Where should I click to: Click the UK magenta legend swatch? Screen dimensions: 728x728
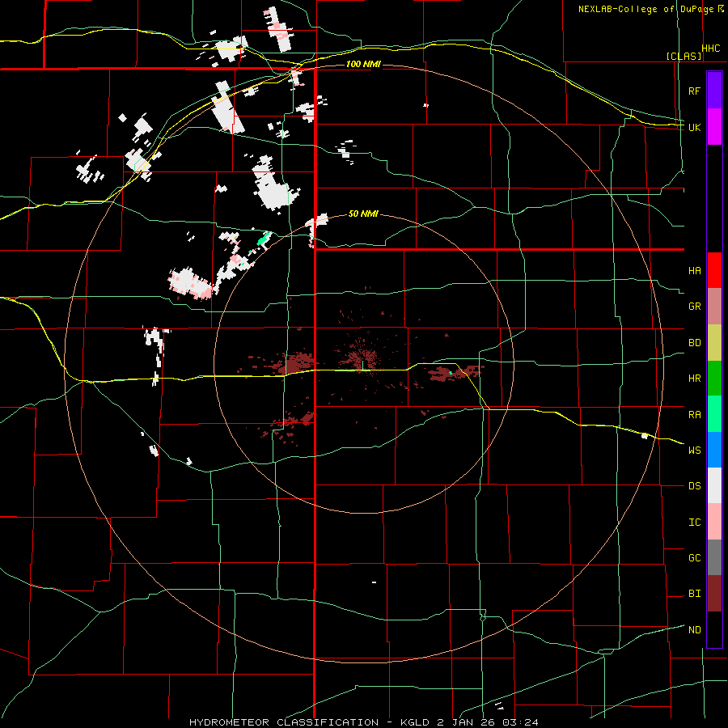[x=714, y=127]
